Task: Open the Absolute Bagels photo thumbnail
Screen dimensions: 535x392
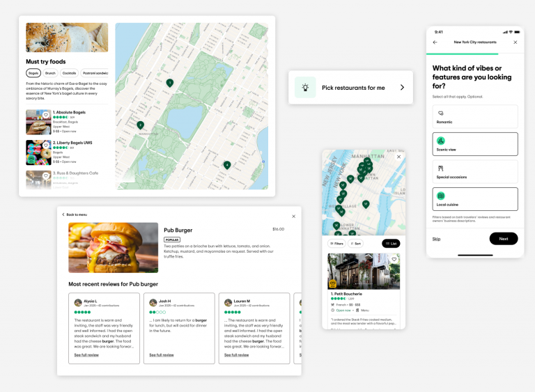Action: click(x=38, y=122)
